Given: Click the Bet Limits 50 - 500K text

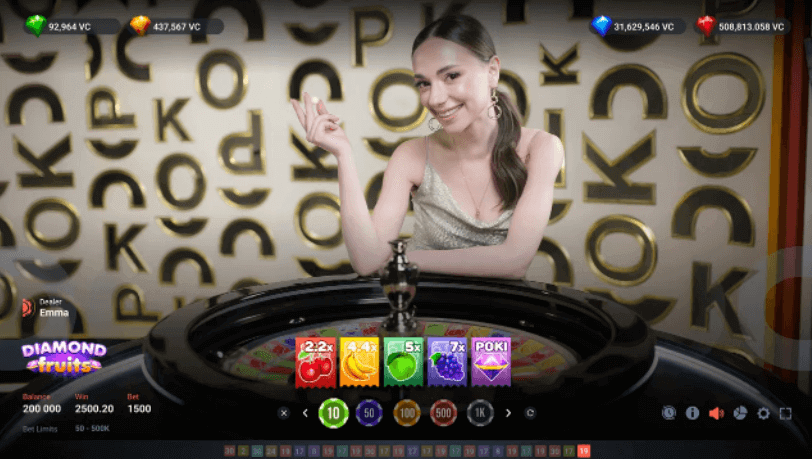Looking at the screenshot, I should click(x=66, y=429).
